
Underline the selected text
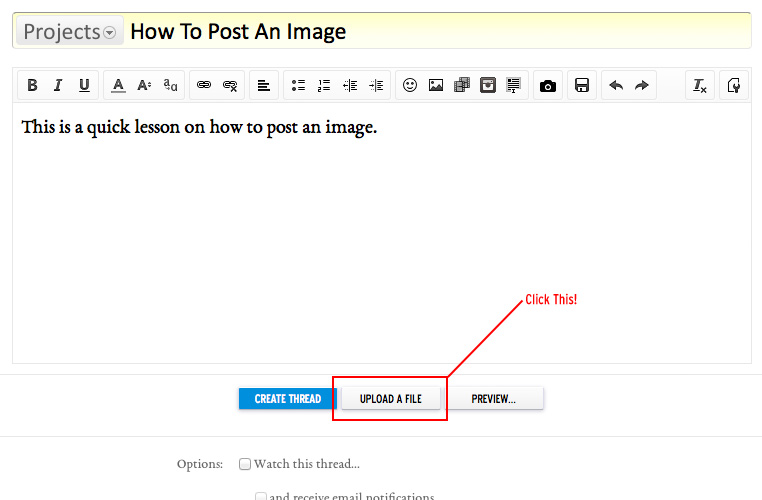click(x=84, y=86)
